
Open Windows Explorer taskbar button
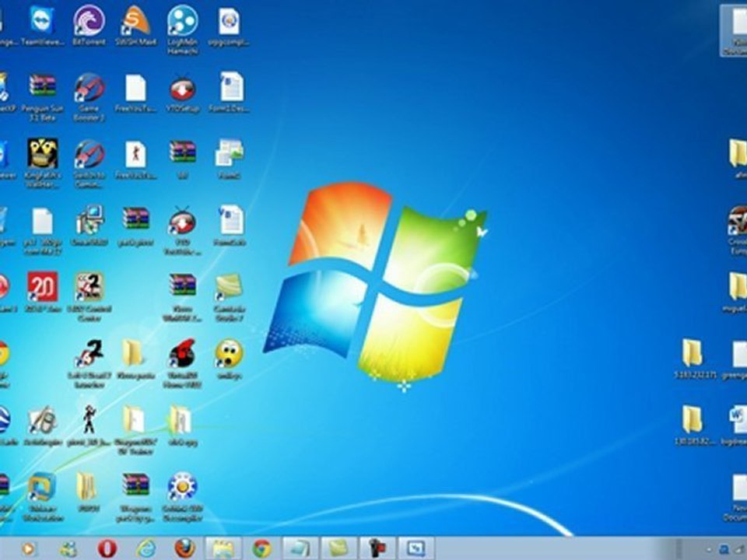(223, 548)
